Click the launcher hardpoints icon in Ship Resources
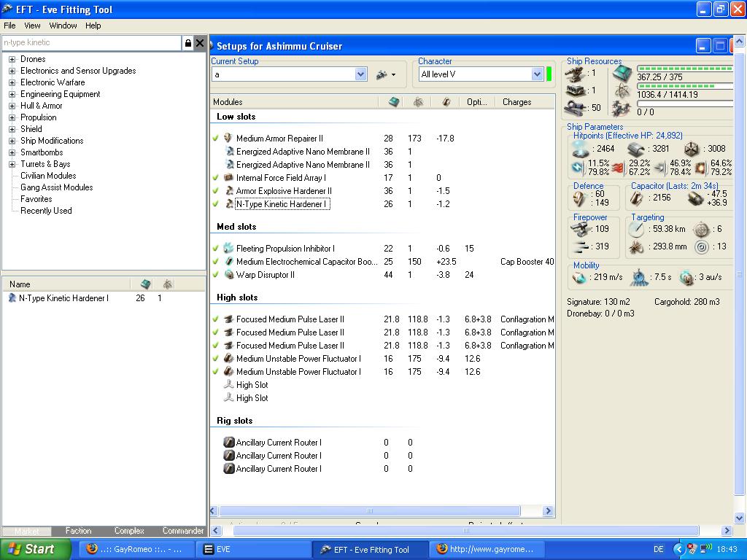The image size is (747, 560). (x=575, y=90)
